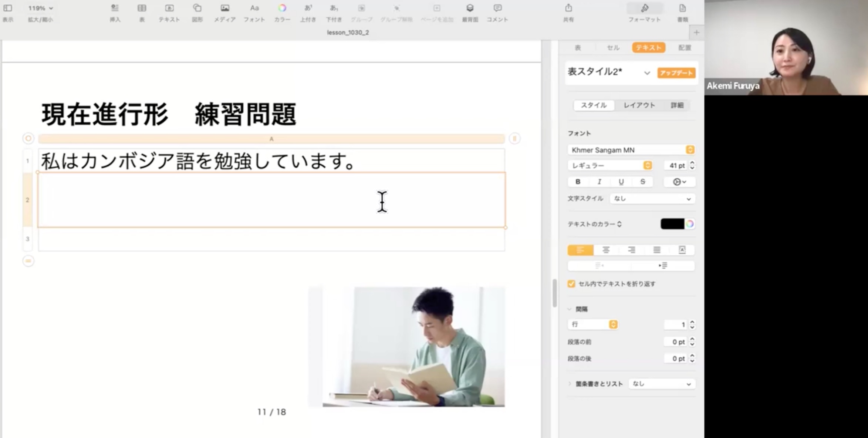Toggle underline formatting button

(621, 182)
